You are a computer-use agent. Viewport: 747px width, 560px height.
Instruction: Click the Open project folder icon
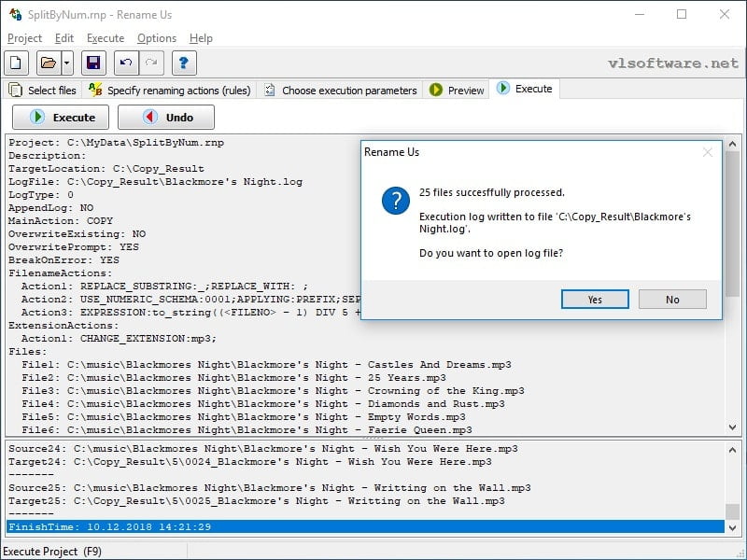click(x=49, y=63)
